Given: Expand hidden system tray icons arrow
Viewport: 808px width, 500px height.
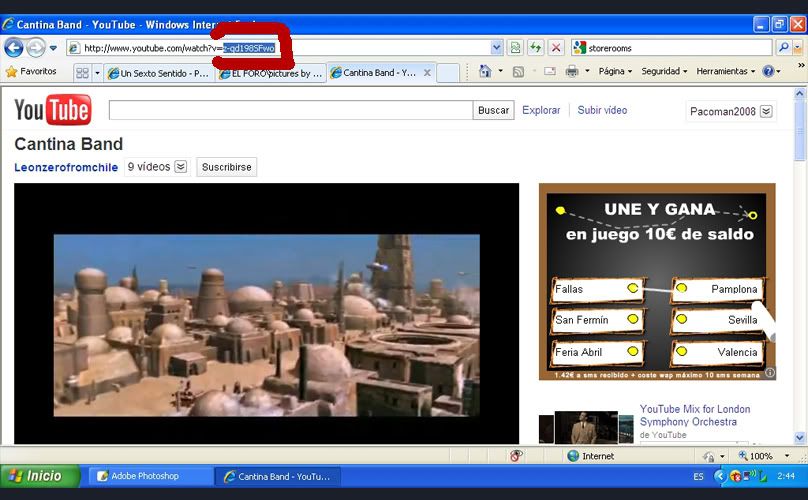Looking at the screenshot, I should click(x=720, y=476).
